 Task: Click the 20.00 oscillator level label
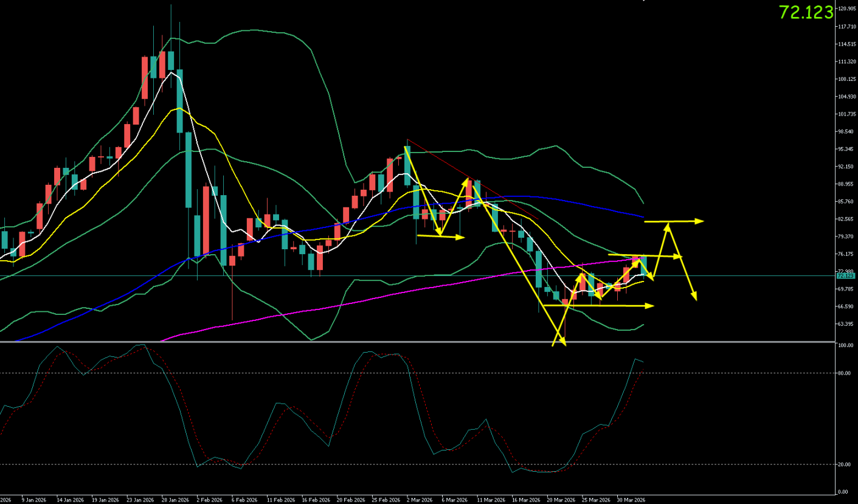click(843, 464)
